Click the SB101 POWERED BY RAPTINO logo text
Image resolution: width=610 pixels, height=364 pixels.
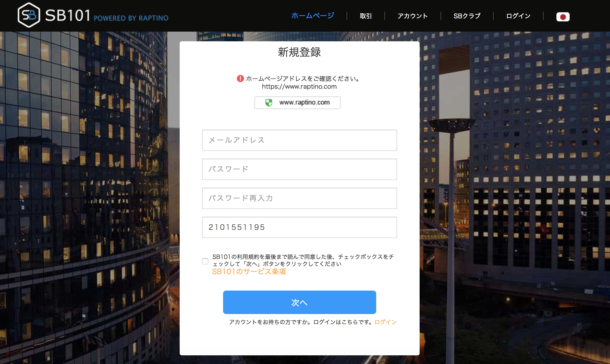click(107, 16)
